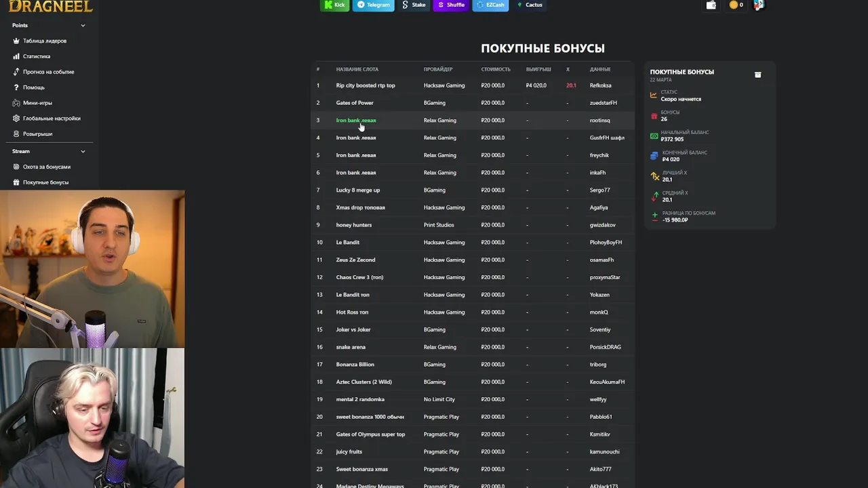Click the ₽4 020,0 win value
This screenshot has height=488, width=868.
coord(536,85)
